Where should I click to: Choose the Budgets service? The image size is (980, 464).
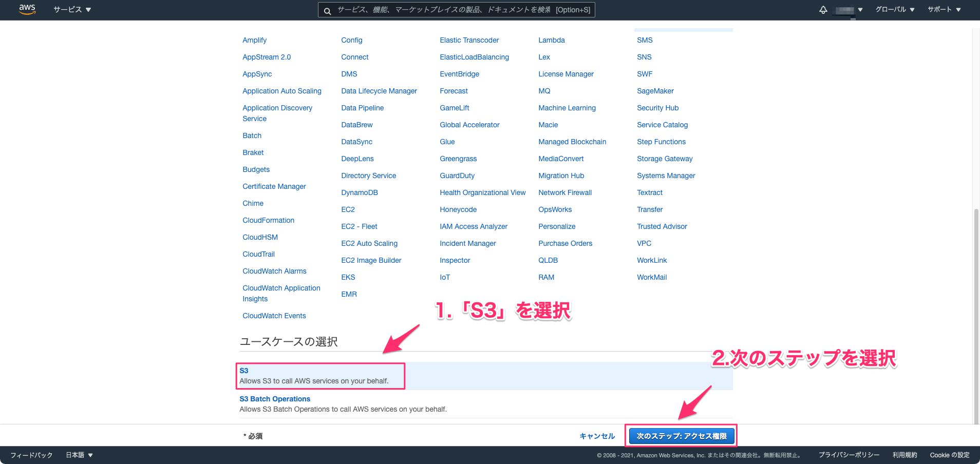[256, 169]
